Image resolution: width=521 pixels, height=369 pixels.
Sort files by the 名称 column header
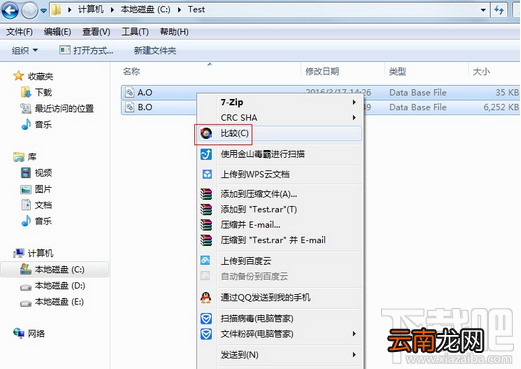pyautogui.click(x=131, y=71)
